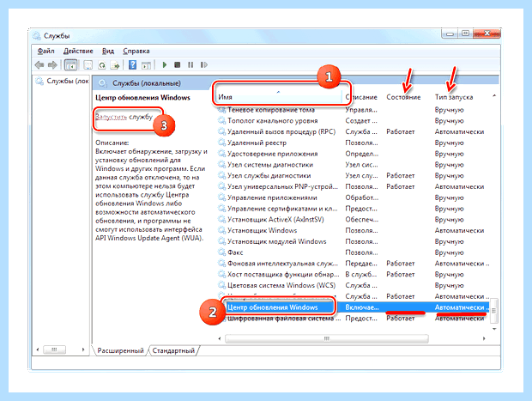Click gear icon of Удаленный реестр
532x401 pixels.
[x=221, y=143]
